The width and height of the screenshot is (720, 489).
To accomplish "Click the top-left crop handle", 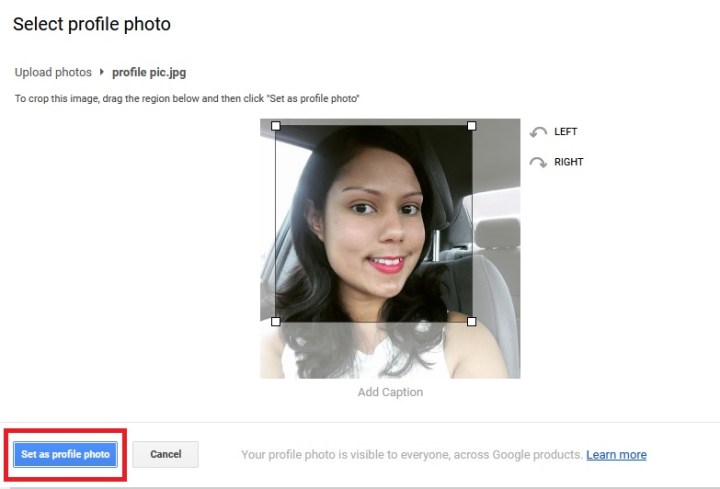I will click(276, 126).
